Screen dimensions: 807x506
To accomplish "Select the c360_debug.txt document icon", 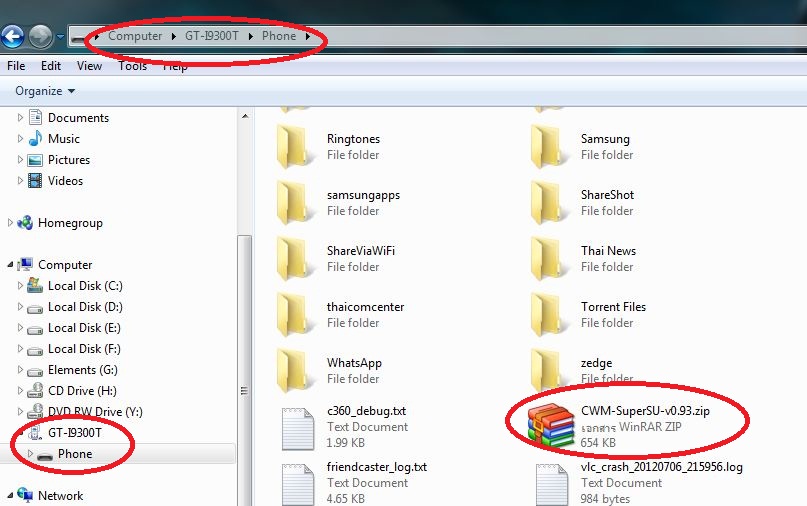I will click(x=297, y=429).
